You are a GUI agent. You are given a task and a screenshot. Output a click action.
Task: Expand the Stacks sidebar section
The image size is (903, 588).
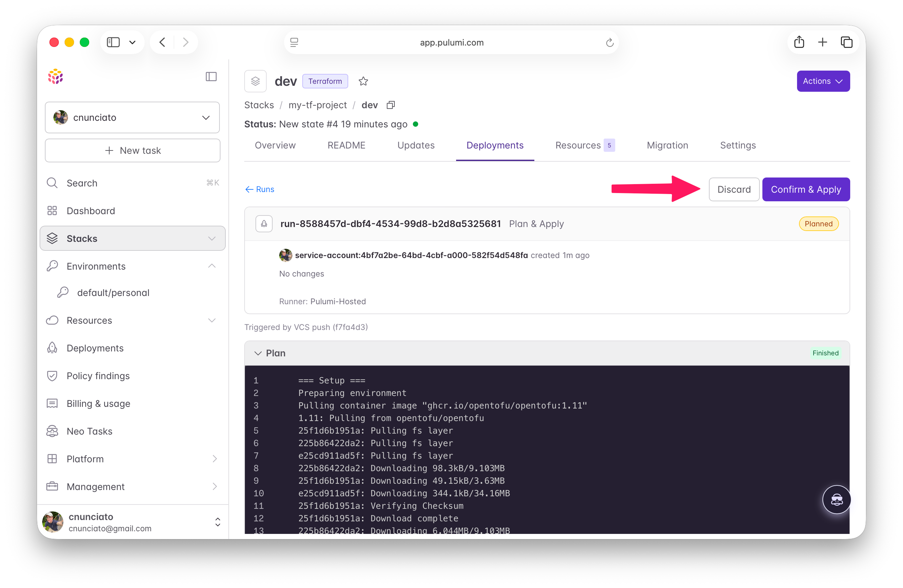212,239
